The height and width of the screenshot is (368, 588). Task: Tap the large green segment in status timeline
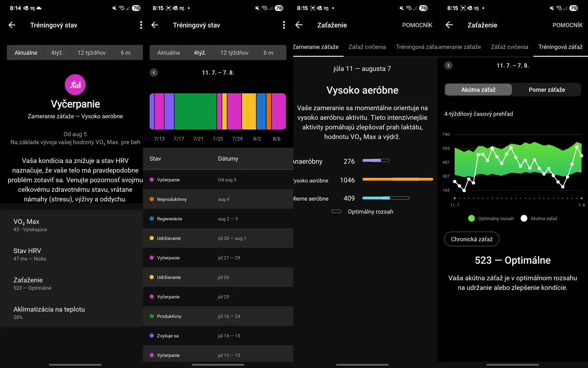tap(195, 111)
